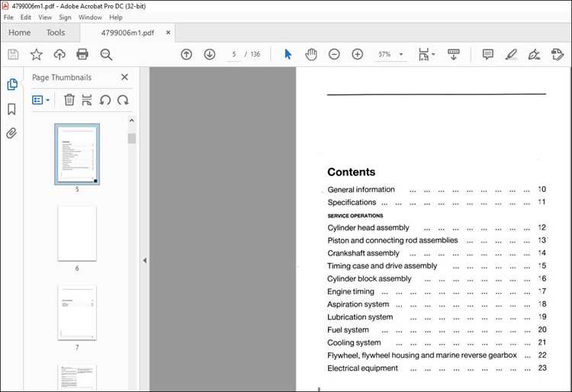Click 'Fuel system' entry
The image size is (572, 392).
pos(348,329)
